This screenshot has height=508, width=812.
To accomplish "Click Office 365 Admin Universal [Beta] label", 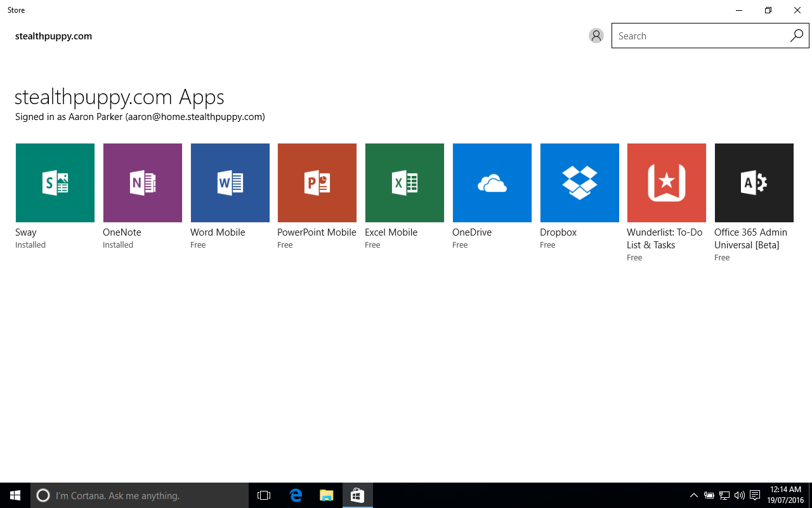I will pos(750,239).
